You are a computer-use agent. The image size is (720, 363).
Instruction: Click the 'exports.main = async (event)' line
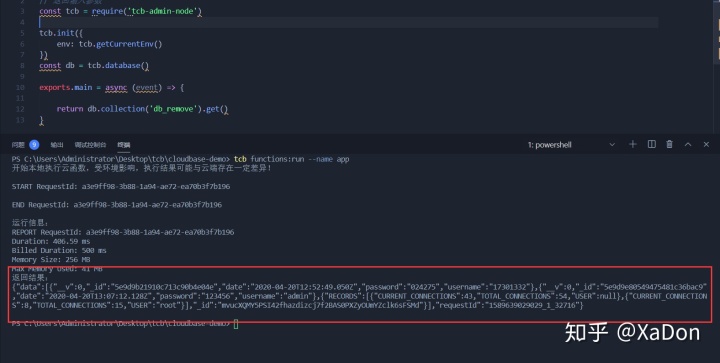coord(112,87)
